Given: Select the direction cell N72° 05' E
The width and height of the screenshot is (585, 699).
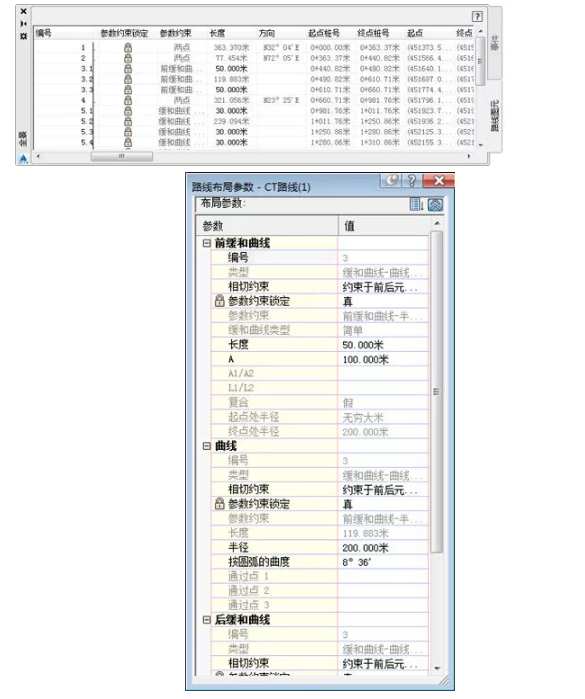Looking at the screenshot, I should tap(281, 58).
